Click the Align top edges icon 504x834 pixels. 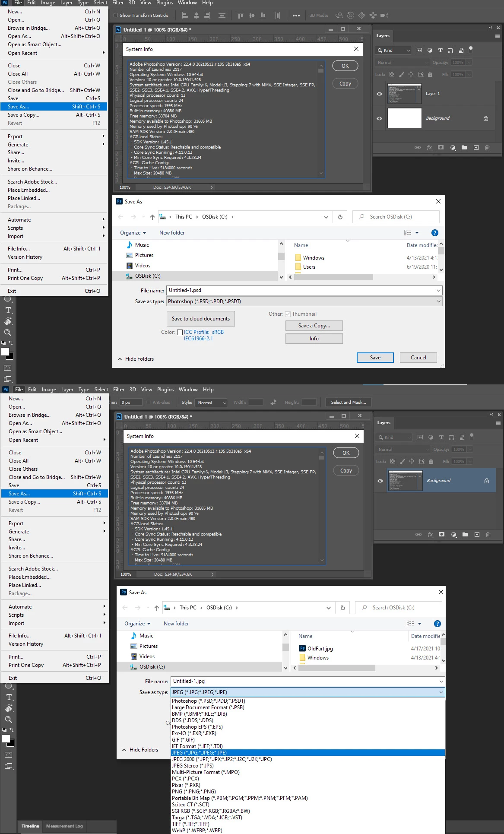240,16
